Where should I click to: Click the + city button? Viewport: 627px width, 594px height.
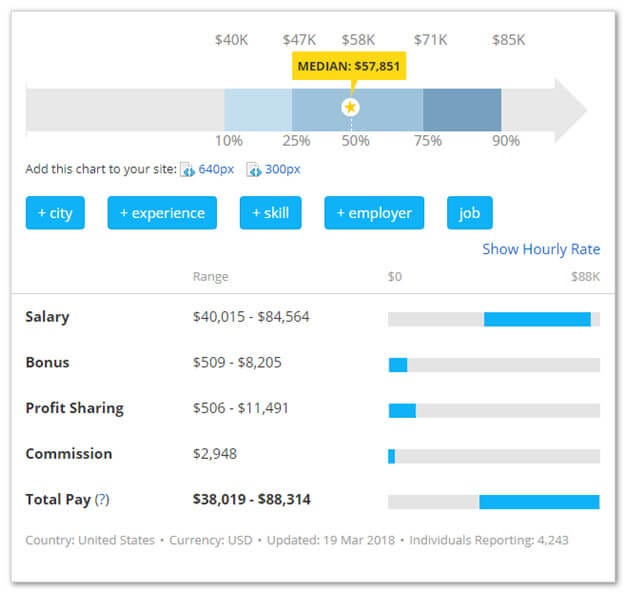point(55,213)
